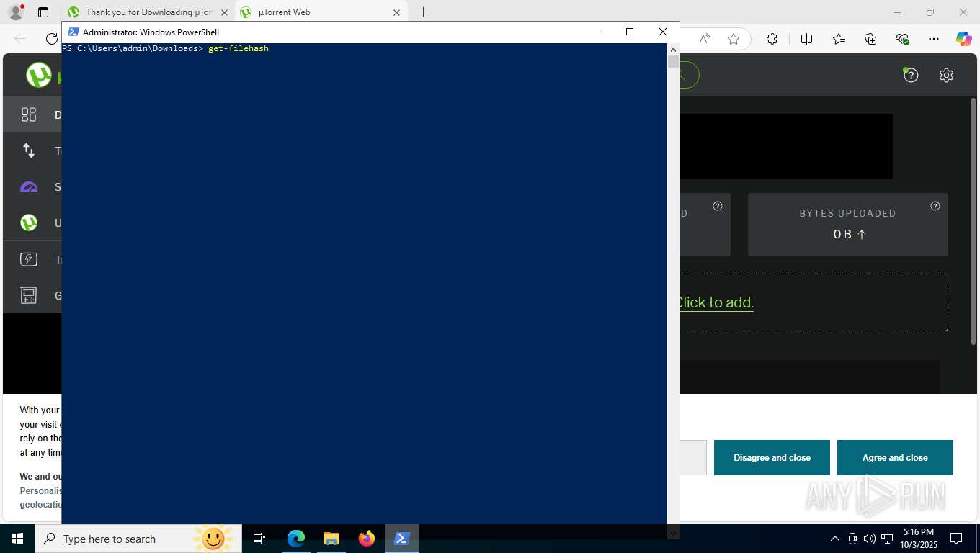Click the PowerShell scrollbar up arrow

[673, 50]
